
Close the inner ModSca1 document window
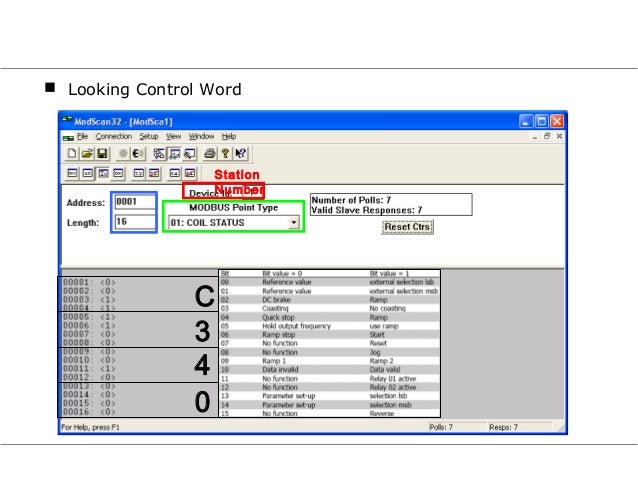(559, 136)
